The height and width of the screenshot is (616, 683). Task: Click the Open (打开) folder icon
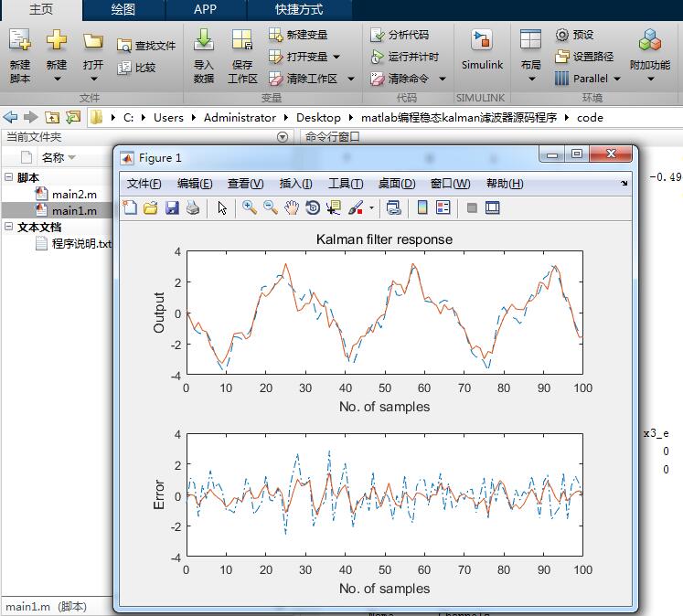93,41
